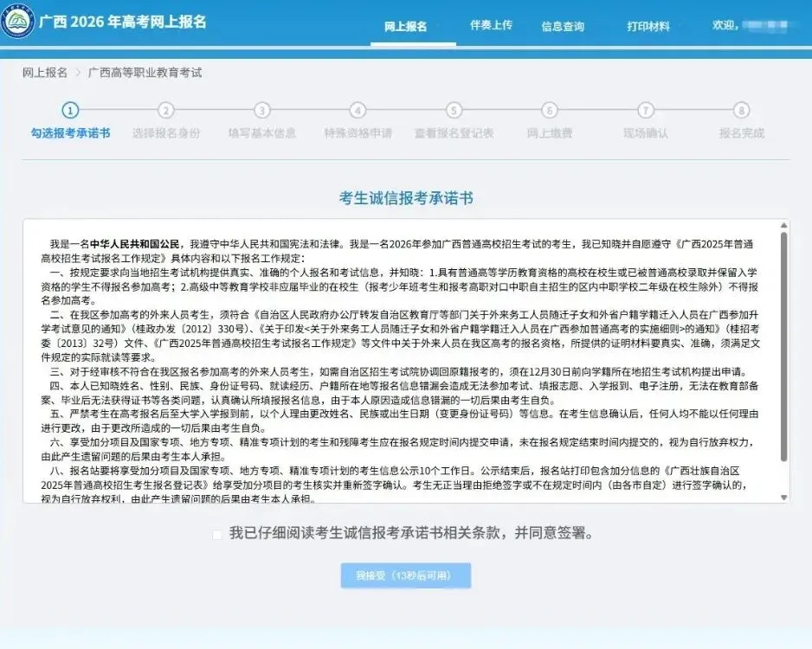Click the 网上报名 breadcrumb link

[44, 73]
